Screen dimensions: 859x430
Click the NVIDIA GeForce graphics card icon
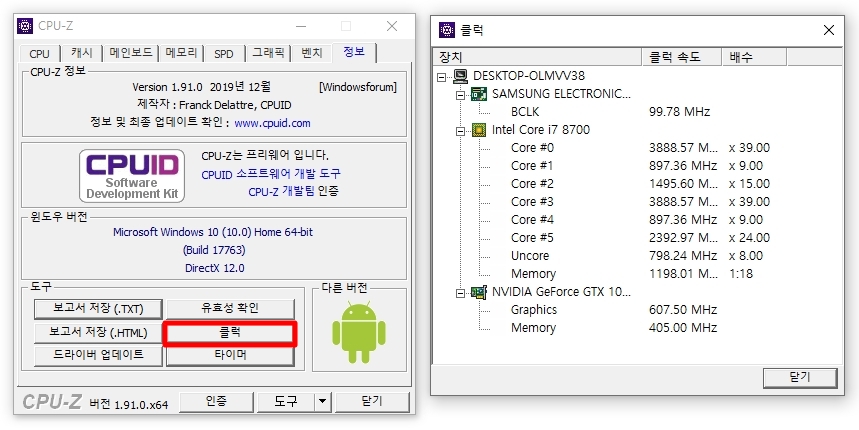click(x=479, y=292)
